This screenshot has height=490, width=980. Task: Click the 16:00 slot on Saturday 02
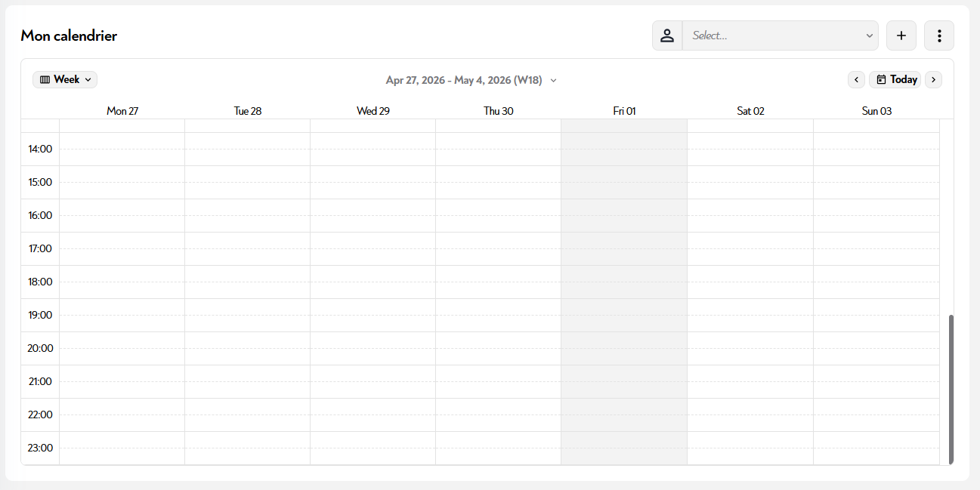coord(750,216)
